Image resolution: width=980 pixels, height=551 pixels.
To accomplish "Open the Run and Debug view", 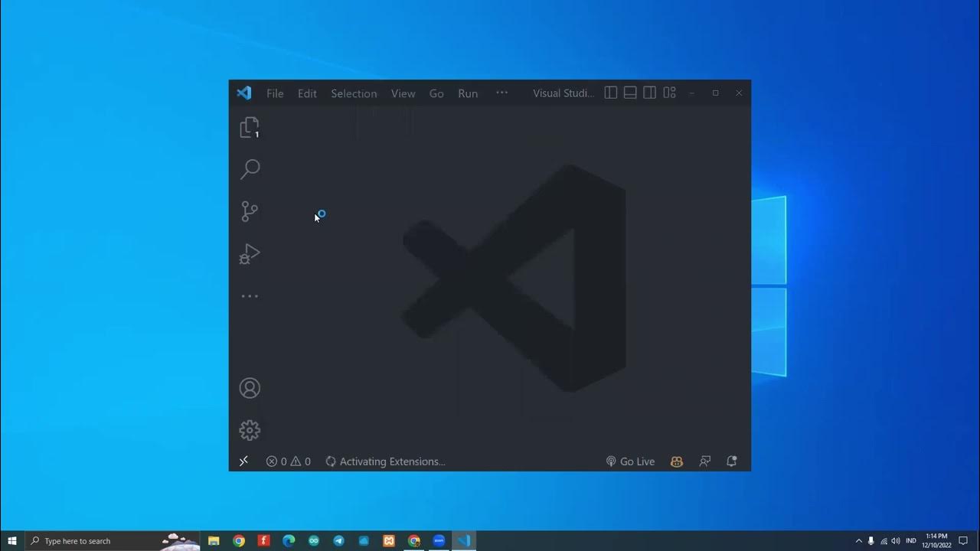I will pyautogui.click(x=250, y=253).
